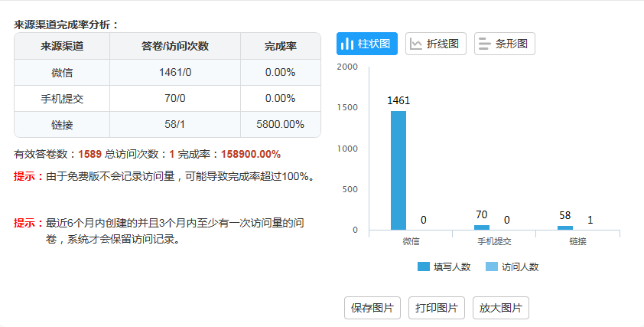Click the 访问人数 legend color swatch

492,267
